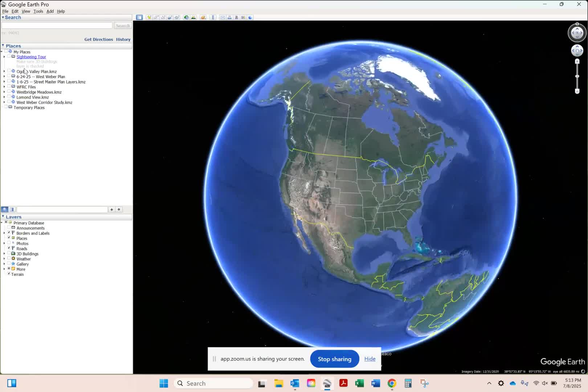Screen dimensions: 588x392
Task: Enable the Photos layer checkbox
Action: (9, 243)
